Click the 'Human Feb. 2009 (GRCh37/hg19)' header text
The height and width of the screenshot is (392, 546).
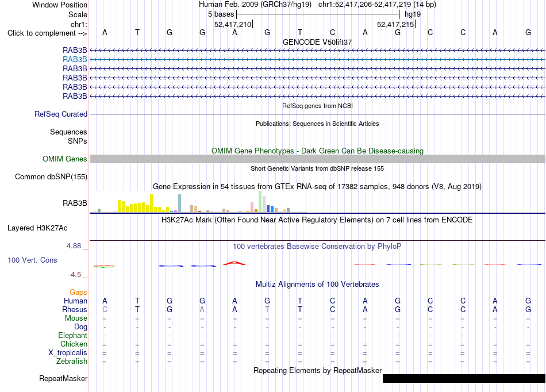click(x=256, y=5)
